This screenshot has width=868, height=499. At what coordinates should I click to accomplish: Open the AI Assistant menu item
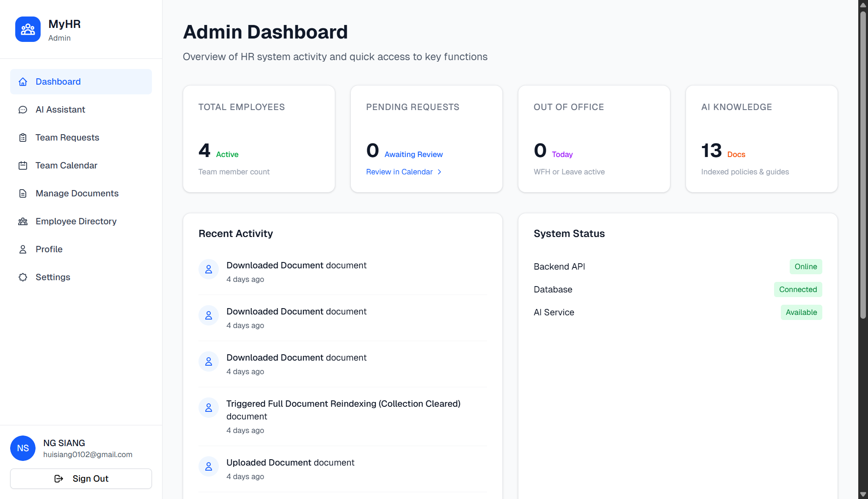61,110
